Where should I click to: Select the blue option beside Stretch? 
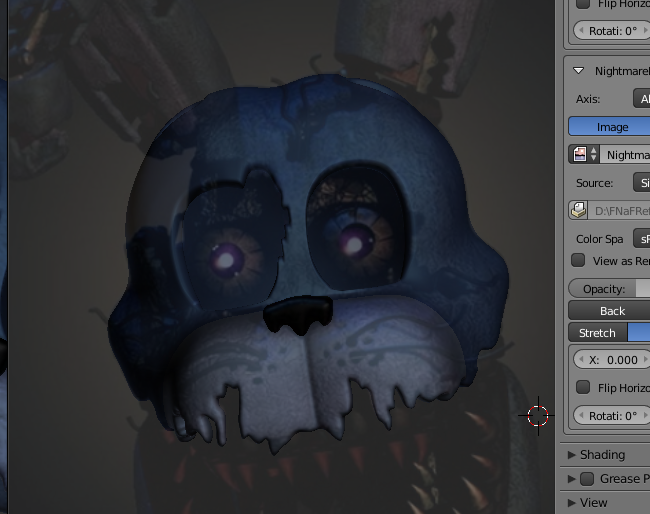(639, 333)
